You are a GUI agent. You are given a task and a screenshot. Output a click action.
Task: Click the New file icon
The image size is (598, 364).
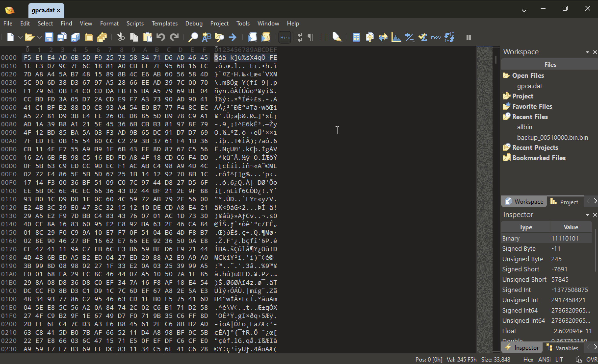click(x=10, y=37)
